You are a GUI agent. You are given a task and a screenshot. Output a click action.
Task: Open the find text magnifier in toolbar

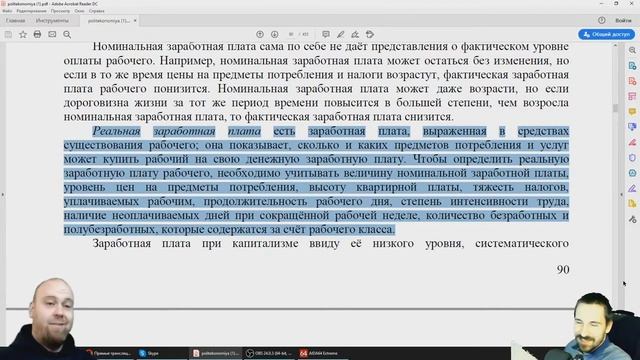tap(67, 35)
